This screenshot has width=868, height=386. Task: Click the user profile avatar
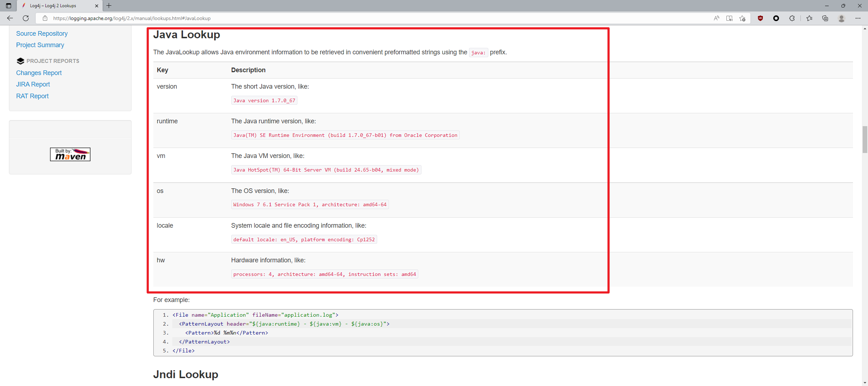coord(842,18)
